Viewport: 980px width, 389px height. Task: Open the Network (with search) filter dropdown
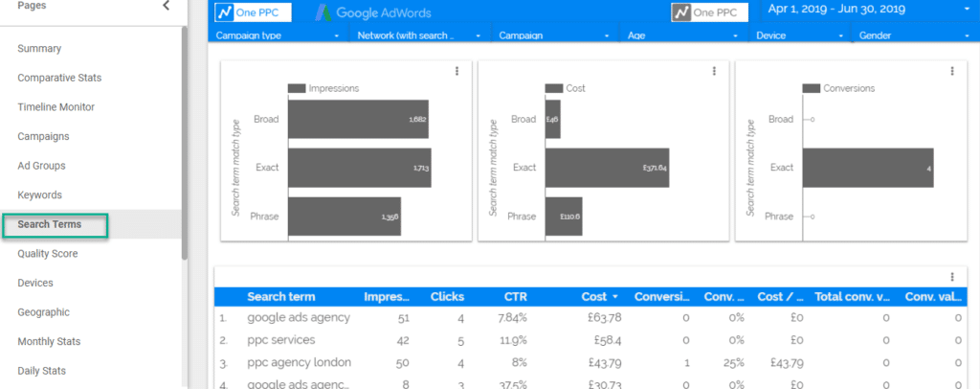point(420,35)
